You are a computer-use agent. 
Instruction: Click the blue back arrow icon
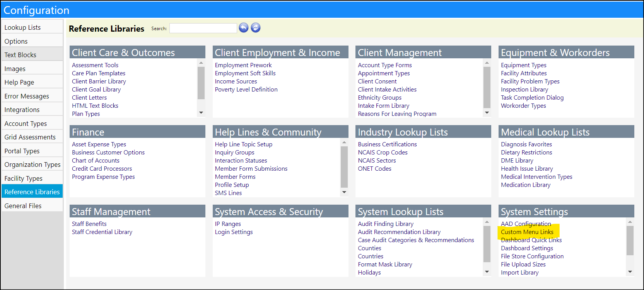(243, 28)
